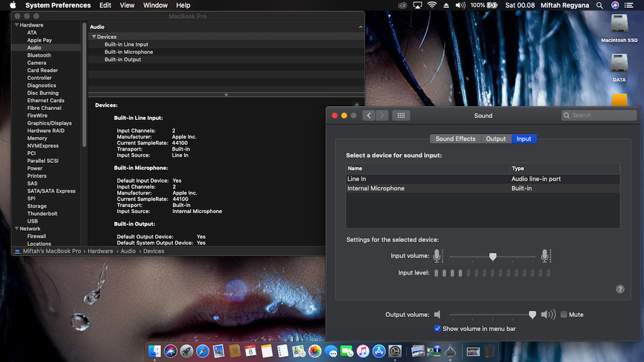Open the Sound help question mark button

coord(620,289)
